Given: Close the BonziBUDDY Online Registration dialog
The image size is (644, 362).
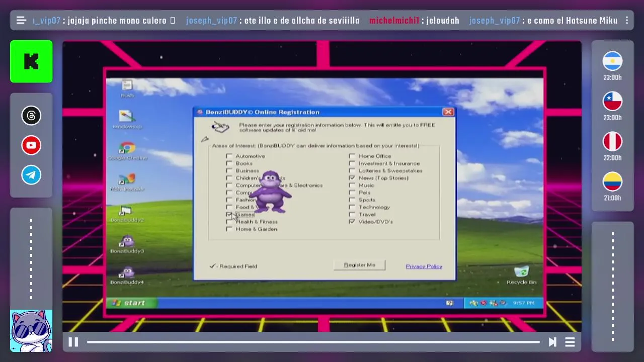Looking at the screenshot, I should tap(448, 112).
